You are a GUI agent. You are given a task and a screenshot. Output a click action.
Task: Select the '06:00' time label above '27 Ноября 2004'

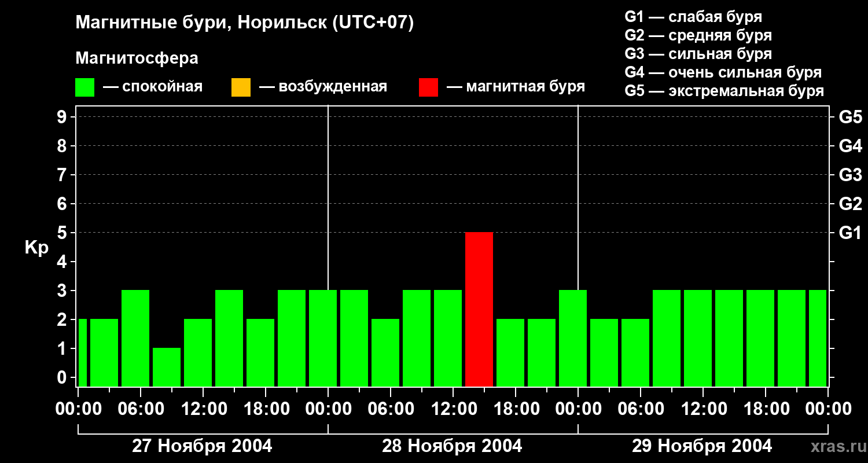pyautogui.click(x=140, y=409)
